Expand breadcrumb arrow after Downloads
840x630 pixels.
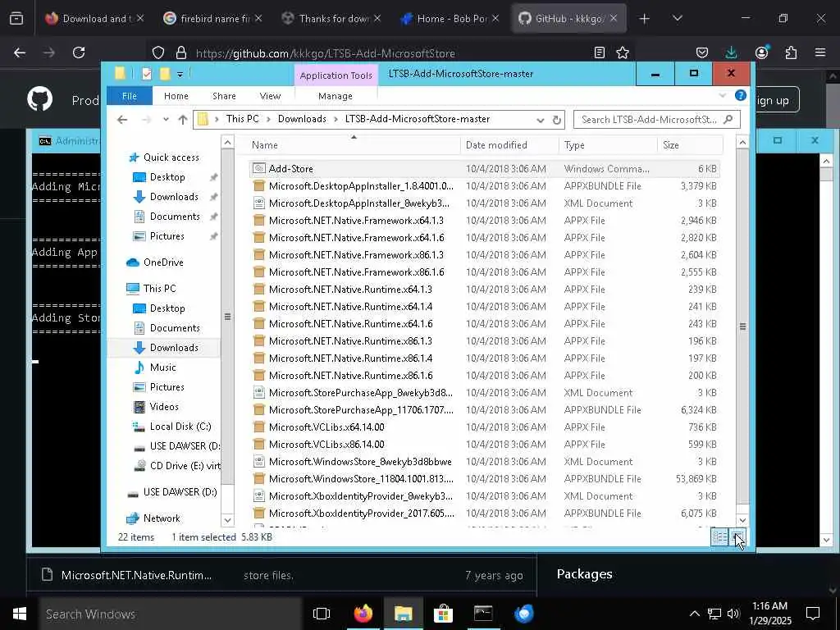click(x=336, y=119)
